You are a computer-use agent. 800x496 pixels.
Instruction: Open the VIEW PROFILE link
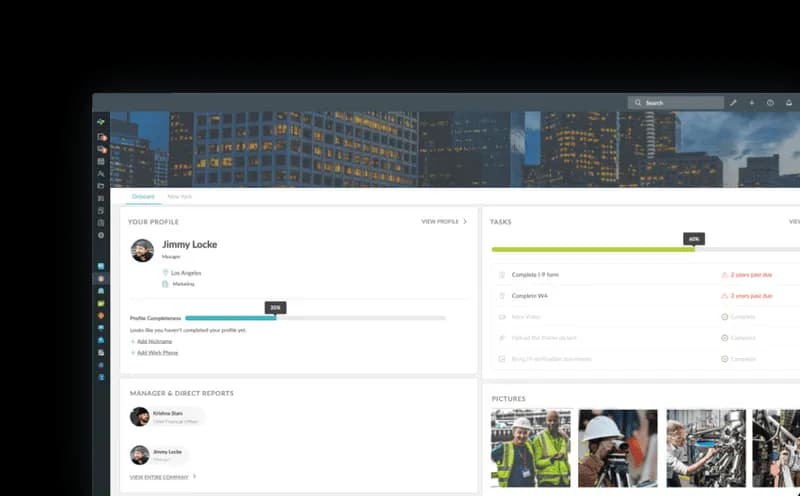[x=440, y=221]
